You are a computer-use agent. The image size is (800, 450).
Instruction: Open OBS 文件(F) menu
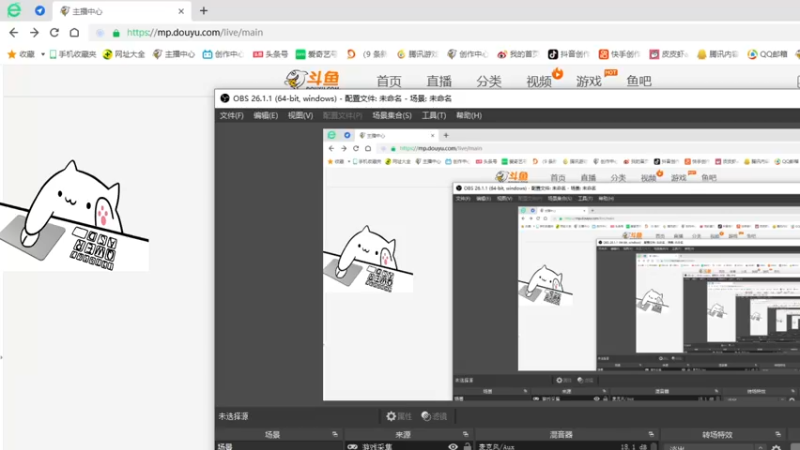point(232,116)
